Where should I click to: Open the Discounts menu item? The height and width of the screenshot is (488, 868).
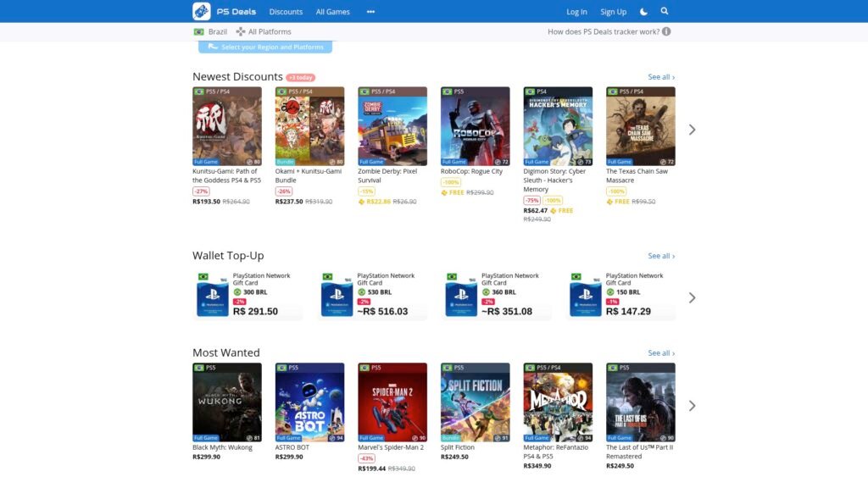pyautogui.click(x=286, y=12)
